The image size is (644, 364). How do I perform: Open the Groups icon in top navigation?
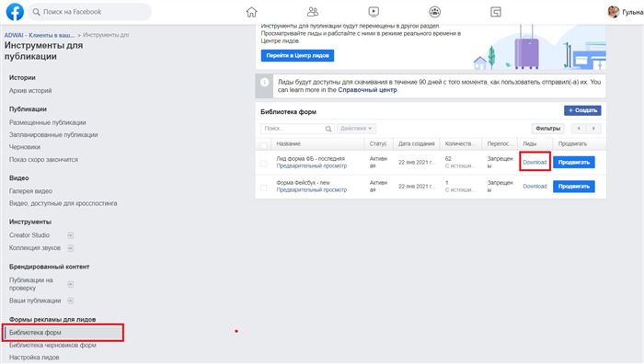tap(434, 12)
